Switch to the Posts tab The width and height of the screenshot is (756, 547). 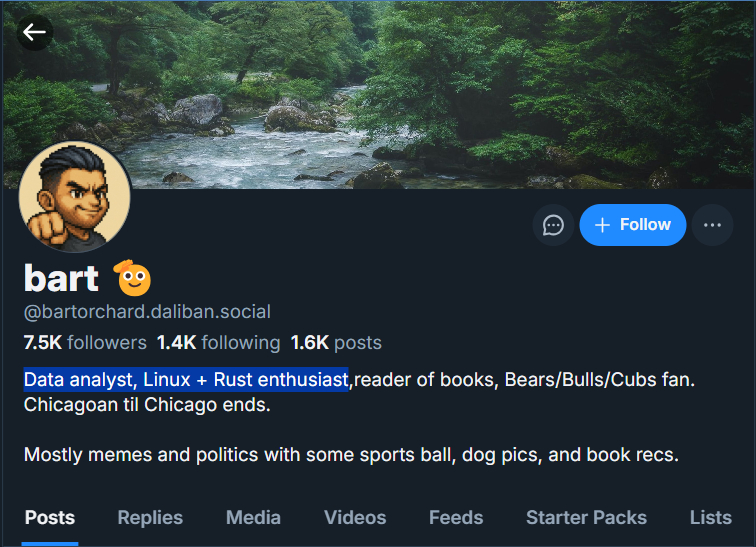(x=50, y=517)
